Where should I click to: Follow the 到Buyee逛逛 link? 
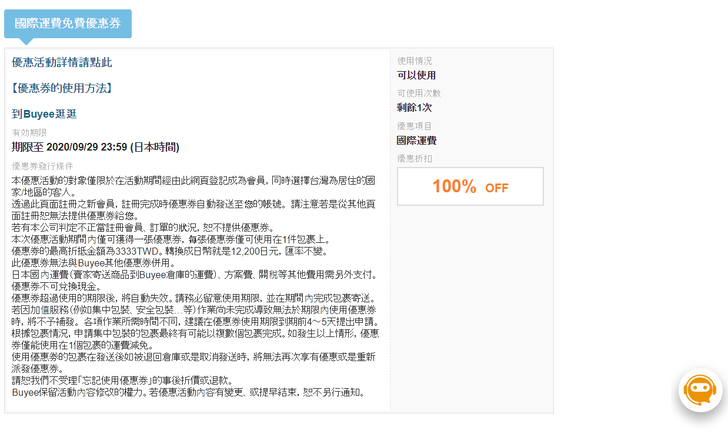click(44, 114)
